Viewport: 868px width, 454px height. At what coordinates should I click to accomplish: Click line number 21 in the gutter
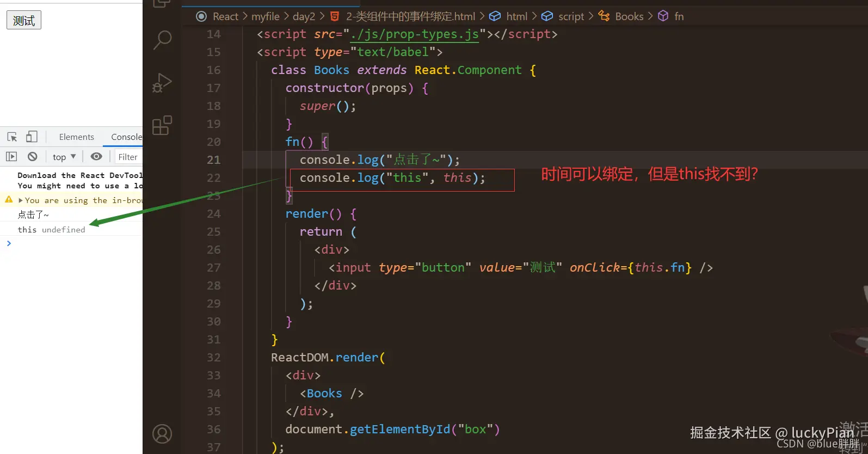(x=214, y=160)
